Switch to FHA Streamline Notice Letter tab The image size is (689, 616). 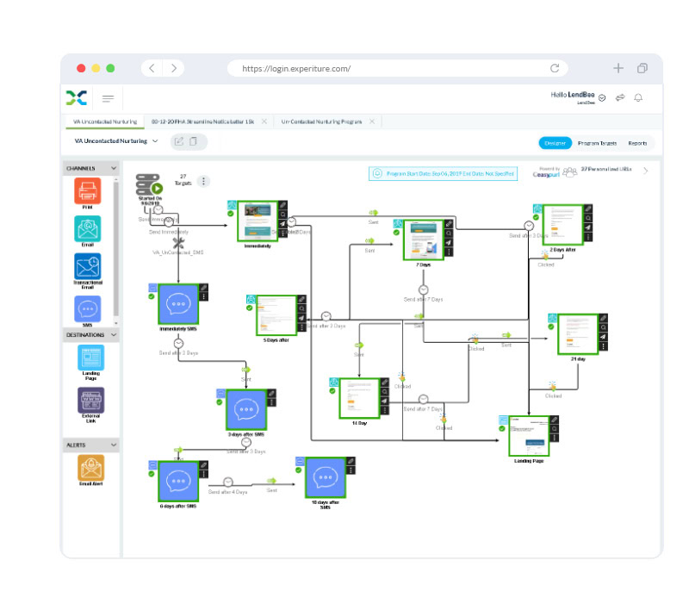coord(202,121)
